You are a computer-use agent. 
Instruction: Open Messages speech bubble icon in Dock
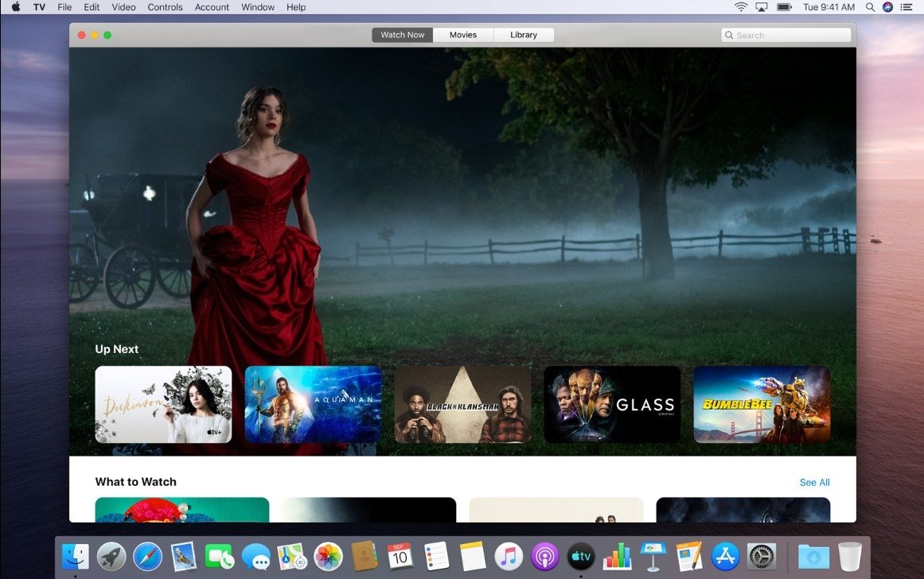tap(255, 556)
